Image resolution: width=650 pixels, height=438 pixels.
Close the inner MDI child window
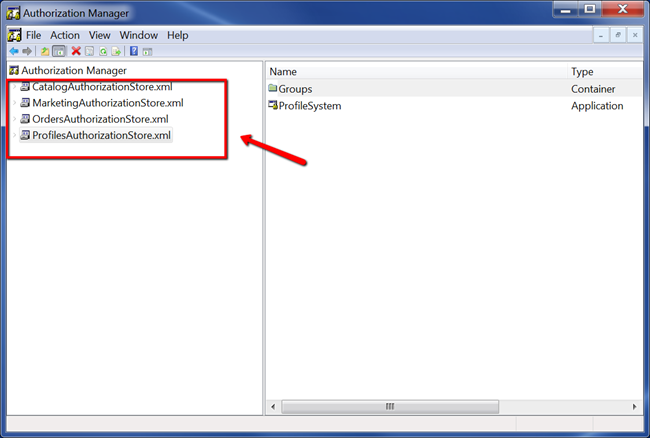tap(635, 35)
